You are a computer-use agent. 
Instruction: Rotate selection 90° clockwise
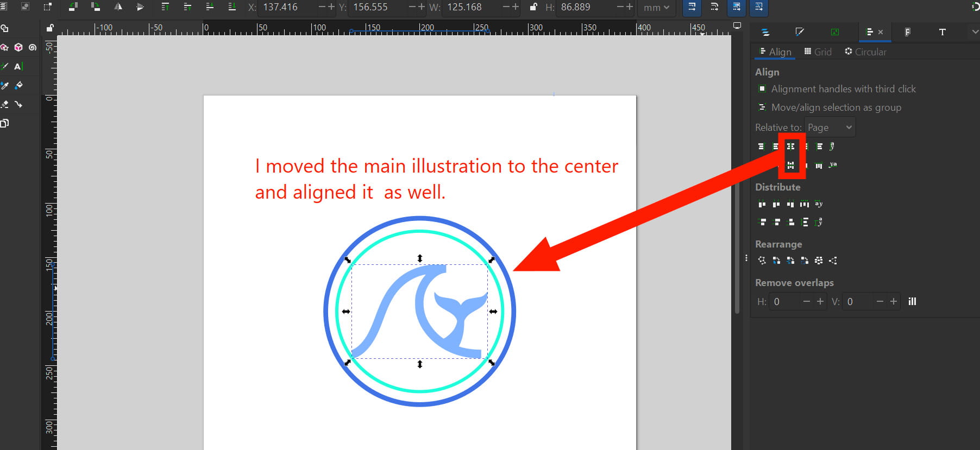(x=96, y=7)
